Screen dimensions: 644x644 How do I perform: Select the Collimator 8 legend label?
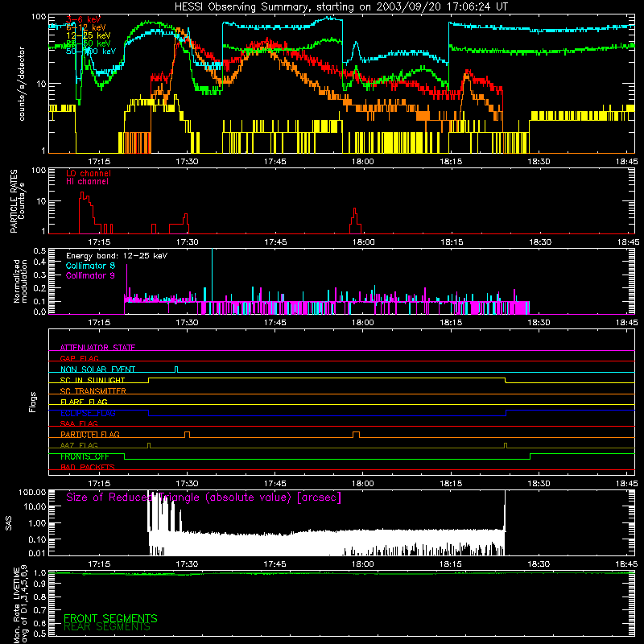[x=90, y=266]
